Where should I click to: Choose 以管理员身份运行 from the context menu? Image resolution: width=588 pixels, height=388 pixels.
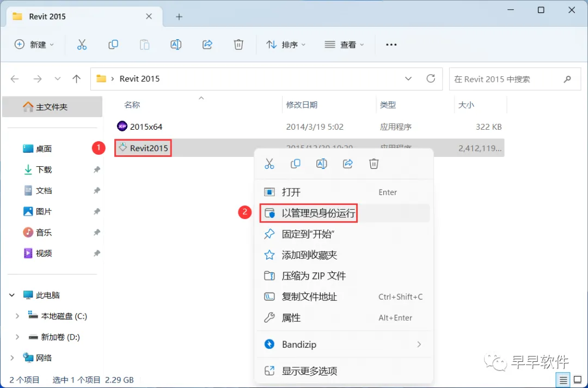tap(344, 213)
